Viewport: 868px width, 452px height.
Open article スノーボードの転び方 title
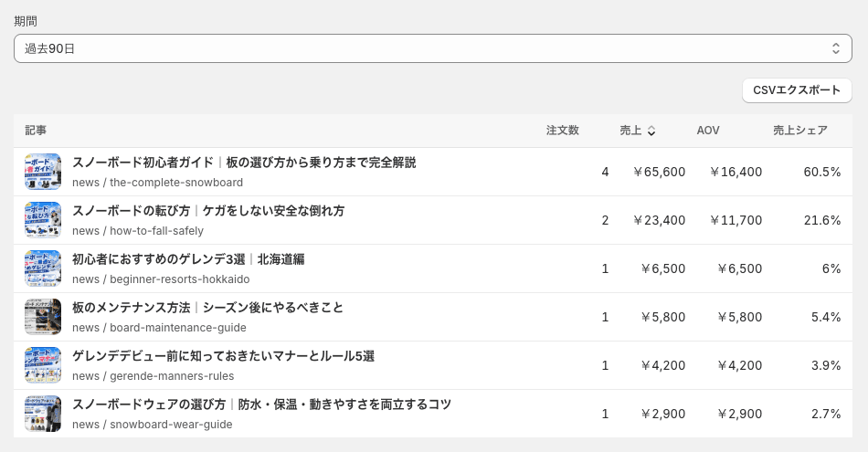click(208, 211)
